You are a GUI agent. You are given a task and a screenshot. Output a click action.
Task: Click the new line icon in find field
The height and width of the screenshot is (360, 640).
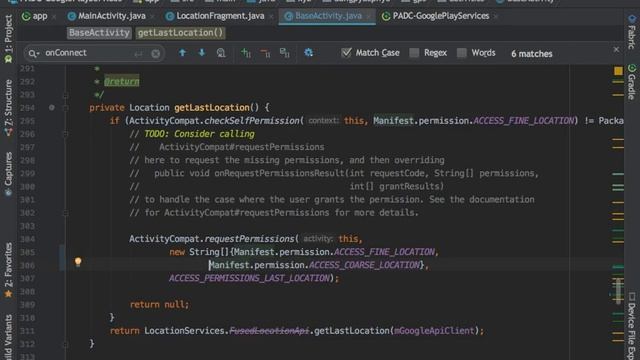tap(138, 53)
